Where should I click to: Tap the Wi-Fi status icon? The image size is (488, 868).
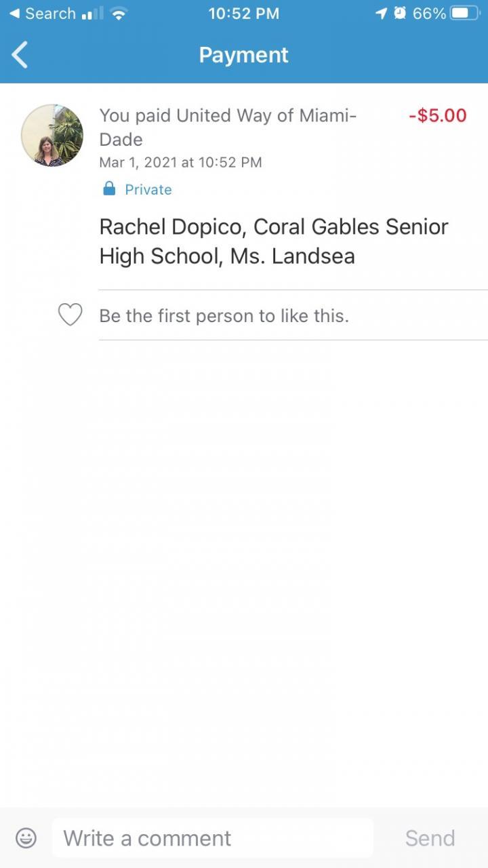[119, 14]
